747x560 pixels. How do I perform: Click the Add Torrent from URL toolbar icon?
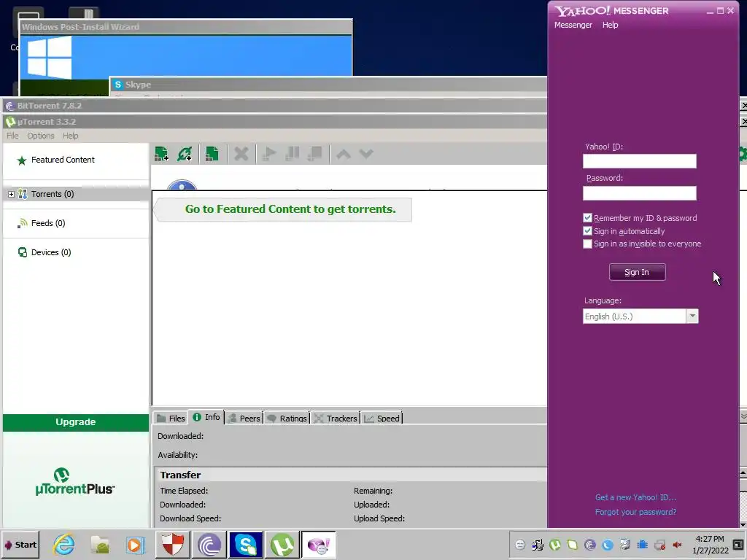[x=185, y=154]
